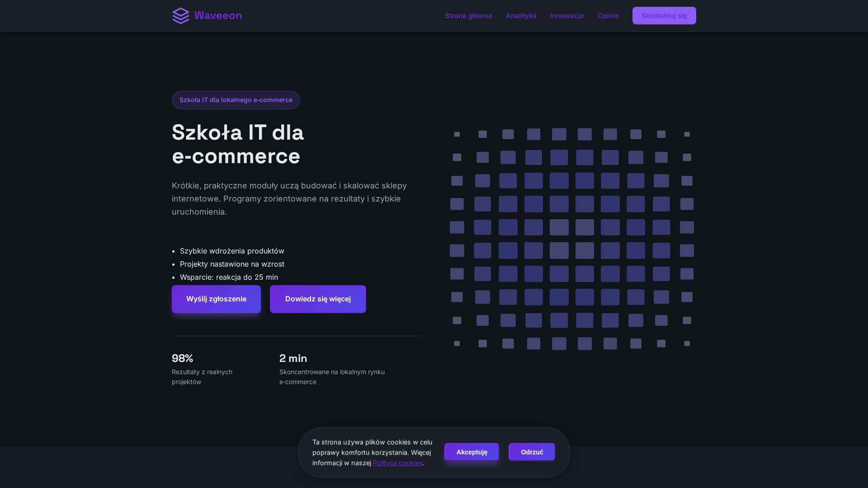Click the Dowiedz się więcej button
868x488 pixels.
tap(318, 299)
